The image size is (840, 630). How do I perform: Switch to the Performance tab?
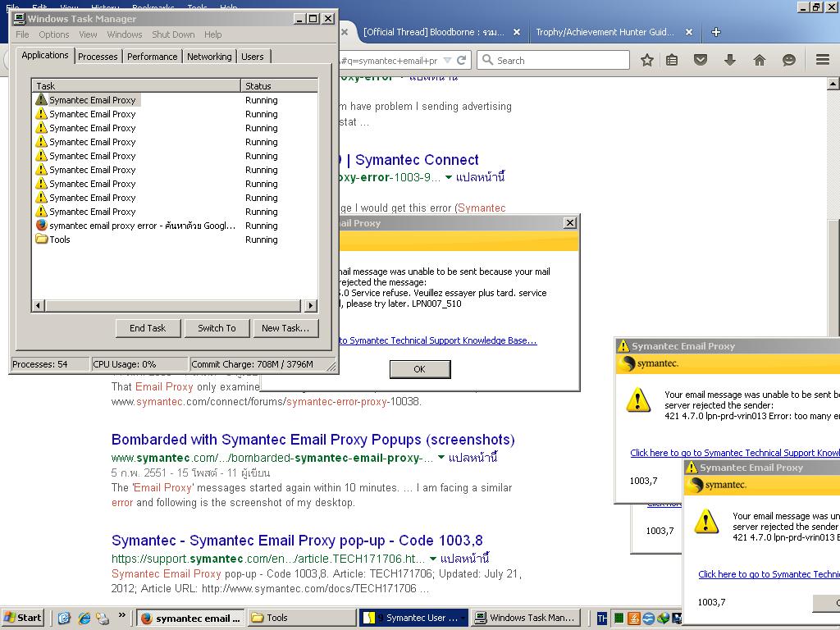click(x=152, y=57)
